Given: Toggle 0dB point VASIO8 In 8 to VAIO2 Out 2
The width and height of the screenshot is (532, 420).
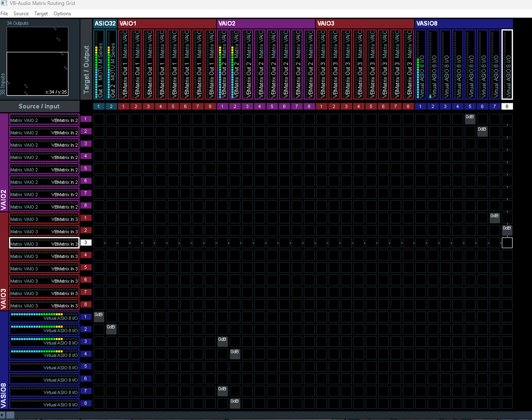Looking at the screenshot, I should tap(235, 403).
